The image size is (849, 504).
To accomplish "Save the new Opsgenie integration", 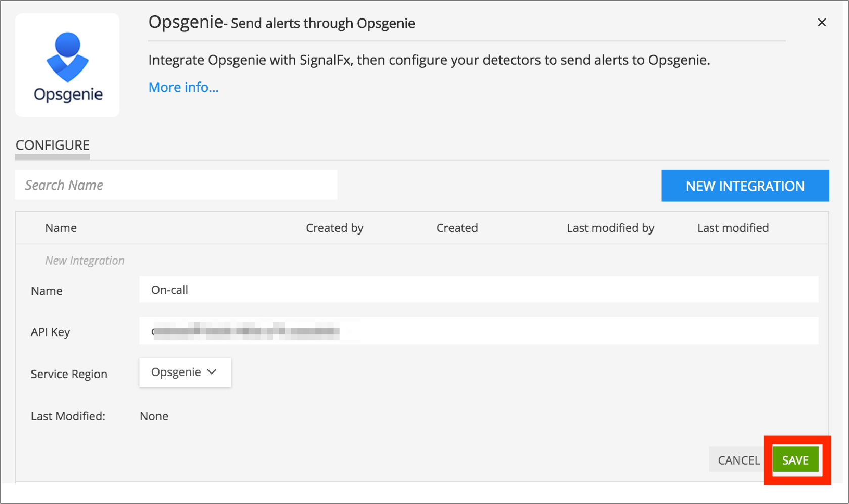I will point(795,460).
